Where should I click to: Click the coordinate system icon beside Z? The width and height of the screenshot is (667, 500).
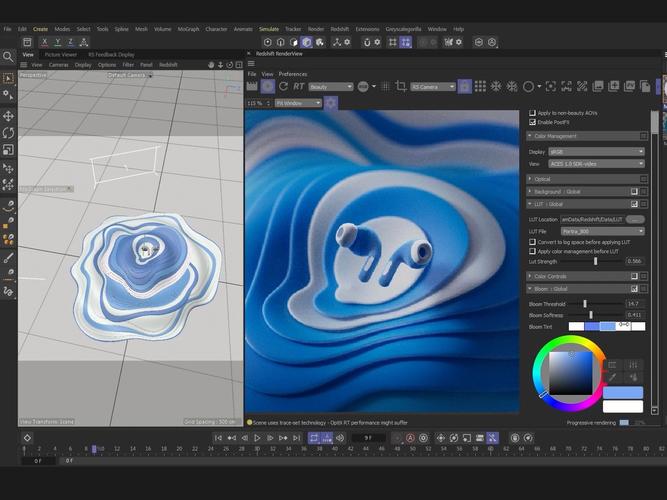click(x=84, y=42)
